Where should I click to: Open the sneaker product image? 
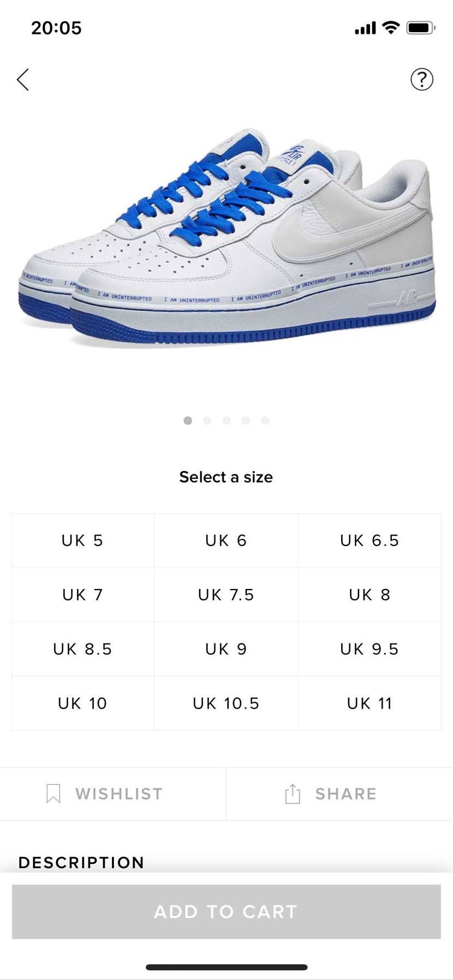pyautogui.click(x=226, y=238)
